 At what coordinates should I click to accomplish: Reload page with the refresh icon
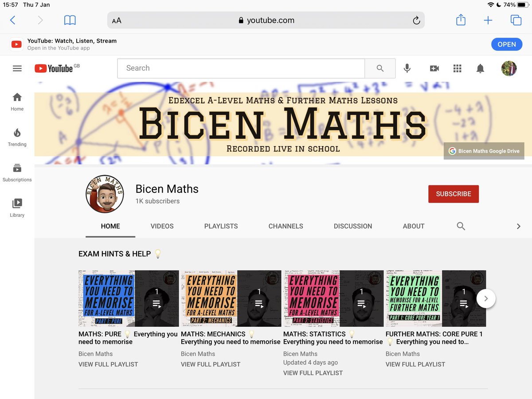pyautogui.click(x=416, y=20)
